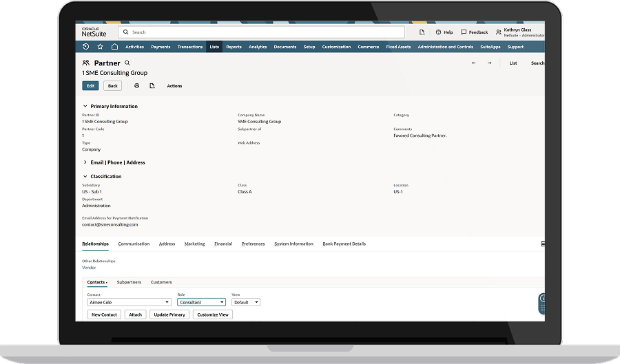The width and height of the screenshot is (620, 364).
Task: Click the Edit button
Action: pyautogui.click(x=90, y=86)
